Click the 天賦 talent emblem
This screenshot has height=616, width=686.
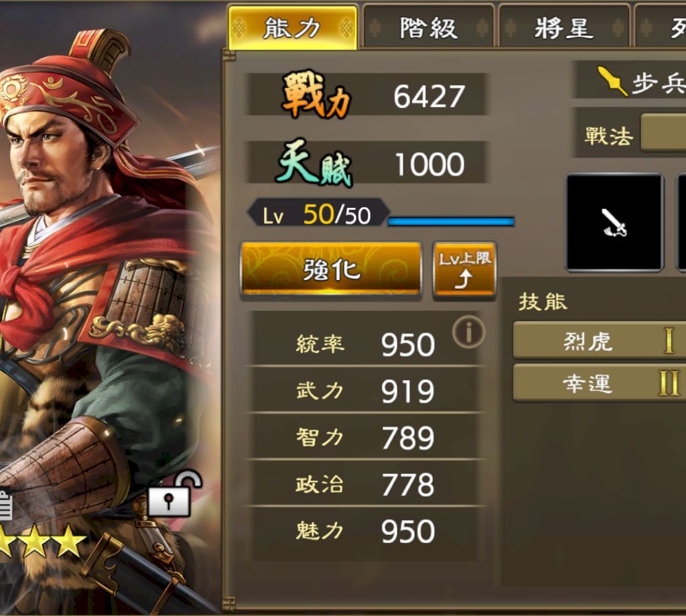coord(314,164)
